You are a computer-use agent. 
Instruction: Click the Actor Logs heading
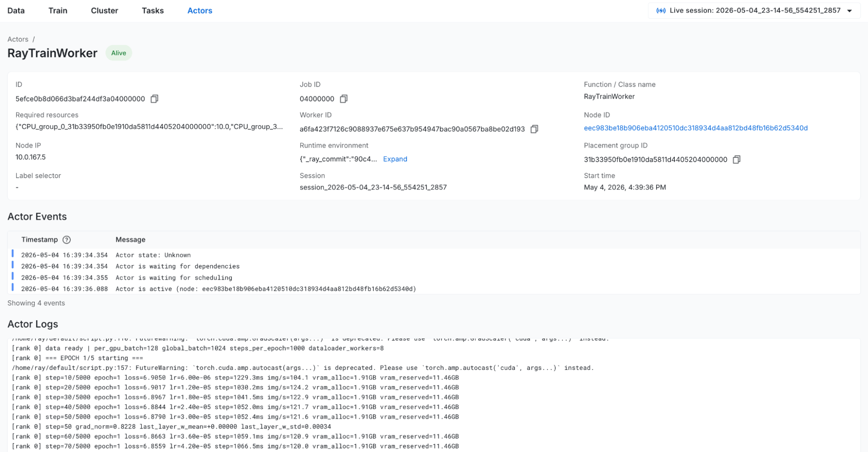pyautogui.click(x=33, y=324)
